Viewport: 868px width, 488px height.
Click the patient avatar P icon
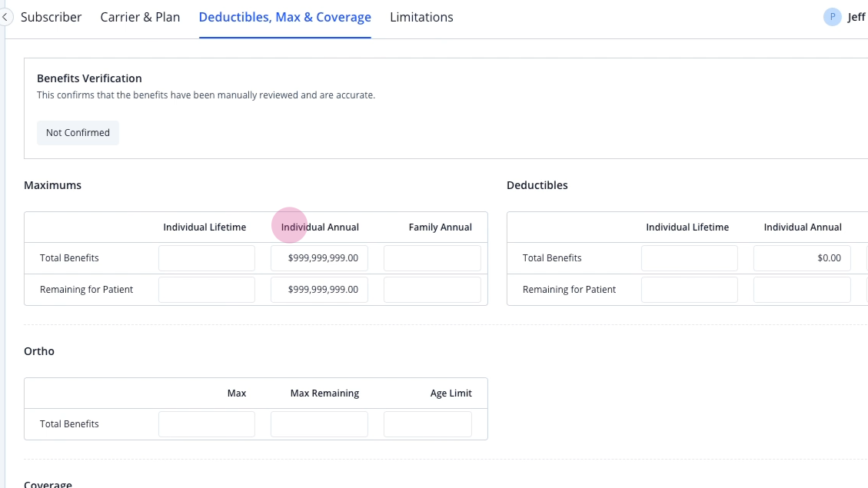click(x=832, y=17)
